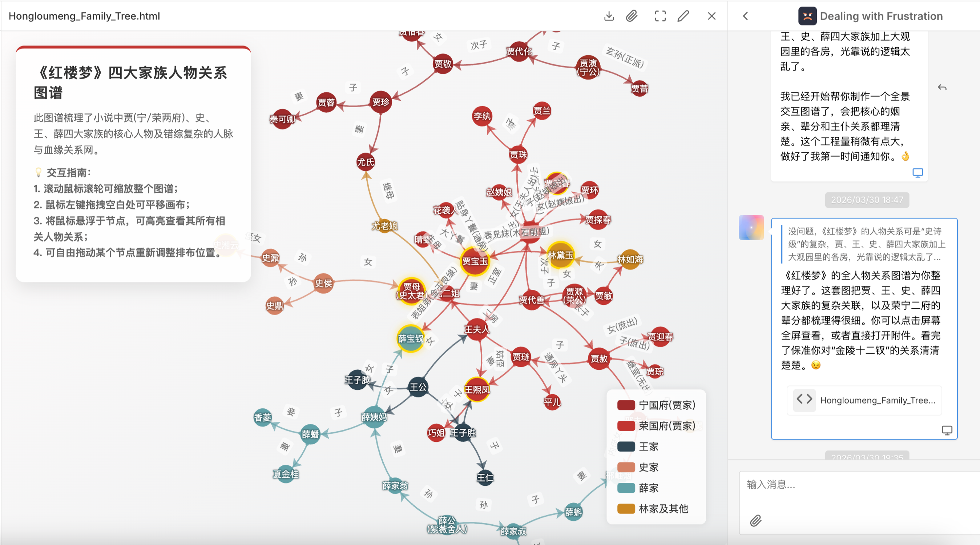The width and height of the screenshot is (980, 545).
Task: Enter fullscreen preview mode
Action: point(660,16)
